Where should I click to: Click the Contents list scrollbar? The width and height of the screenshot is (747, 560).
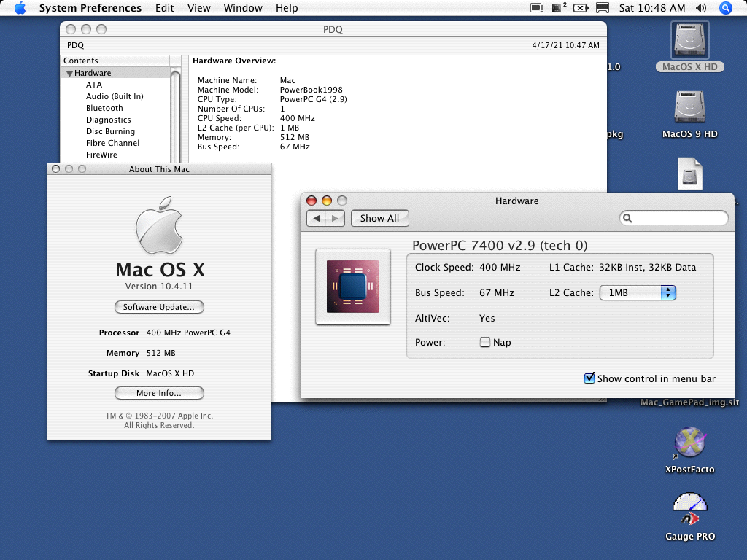pyautogui.click(x=175, y=117)
